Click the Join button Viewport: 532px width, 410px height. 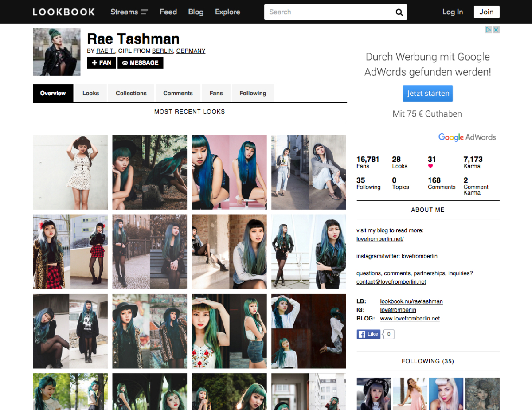point(486,12)
